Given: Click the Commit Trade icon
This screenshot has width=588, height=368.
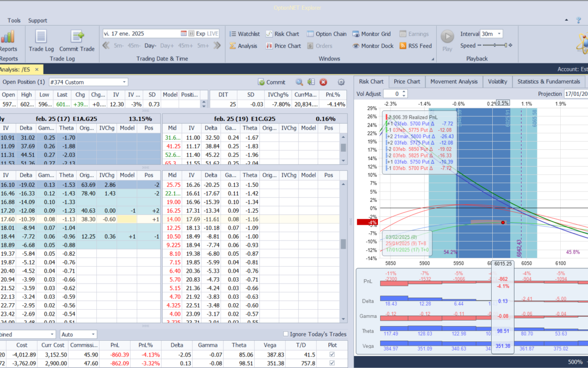Looking at the screenshot, I should point(77,37).
